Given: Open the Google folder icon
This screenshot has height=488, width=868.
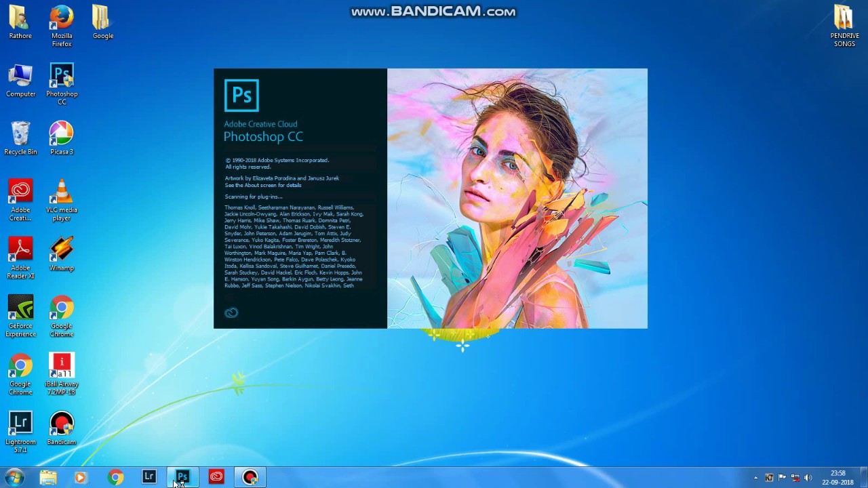Looking at the screenshot, I should (103, 22).
